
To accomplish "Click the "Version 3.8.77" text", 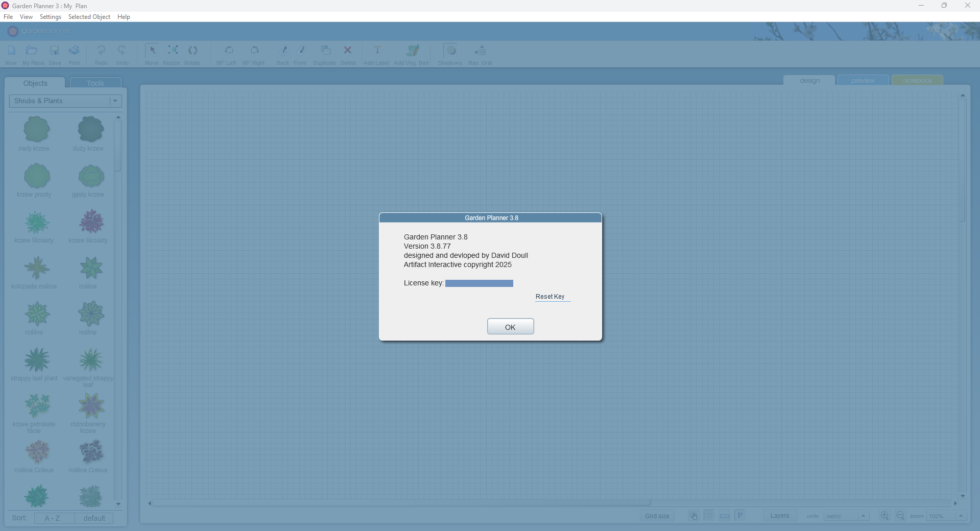I will pos(427,246).
